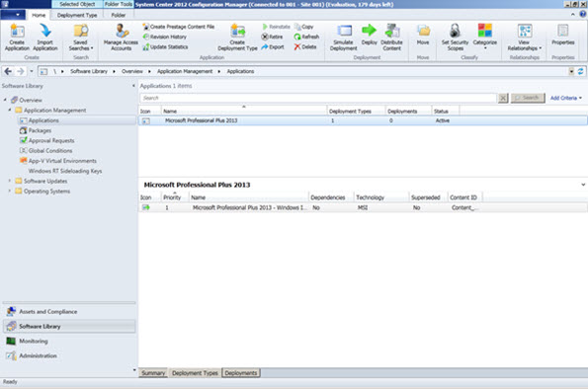Click Update Statistics

tap(165, 46)
